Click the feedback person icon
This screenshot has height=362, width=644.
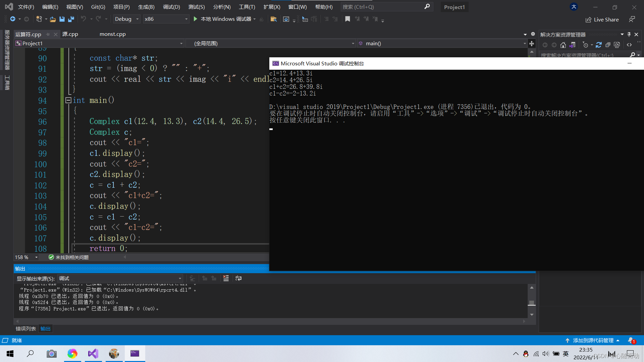coord(632,19)
